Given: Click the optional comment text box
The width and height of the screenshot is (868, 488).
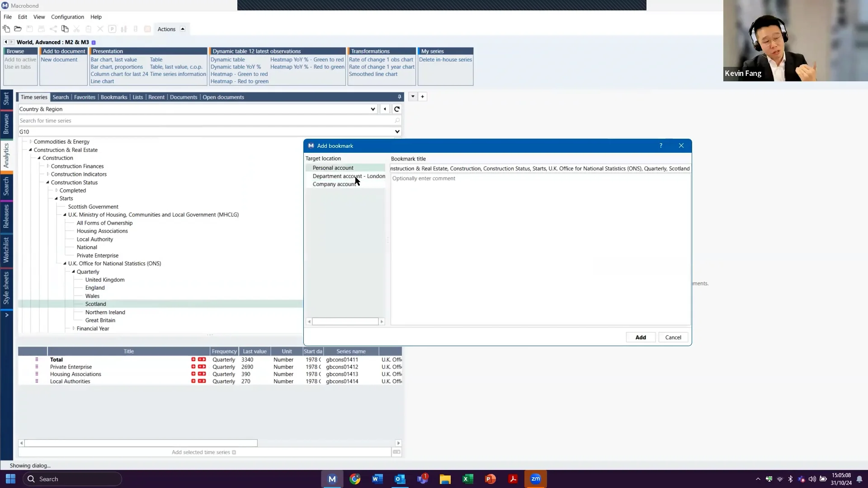Looking at the screenshot, I should tap(540, 249).
